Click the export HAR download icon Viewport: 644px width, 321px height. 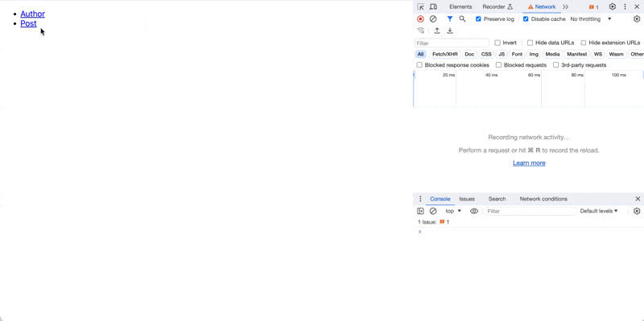(x=450, y=31)
